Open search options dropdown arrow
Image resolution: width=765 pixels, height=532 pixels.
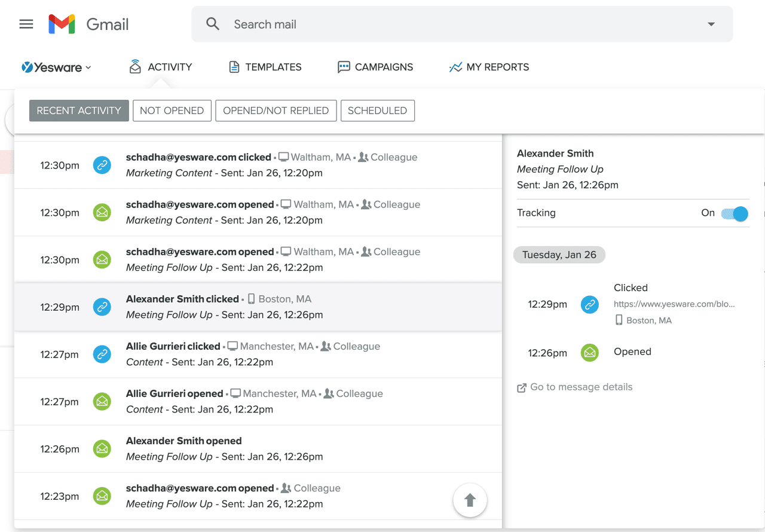point(711,25)
